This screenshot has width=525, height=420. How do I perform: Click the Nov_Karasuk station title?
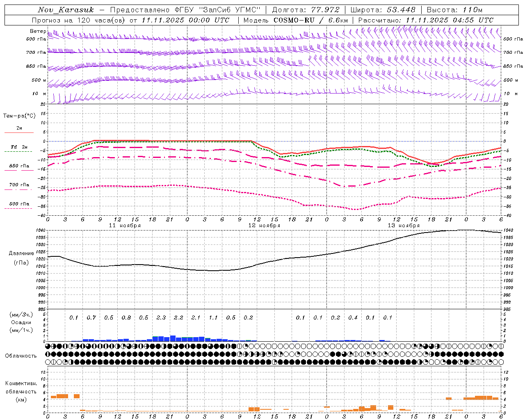coord(66,10)
